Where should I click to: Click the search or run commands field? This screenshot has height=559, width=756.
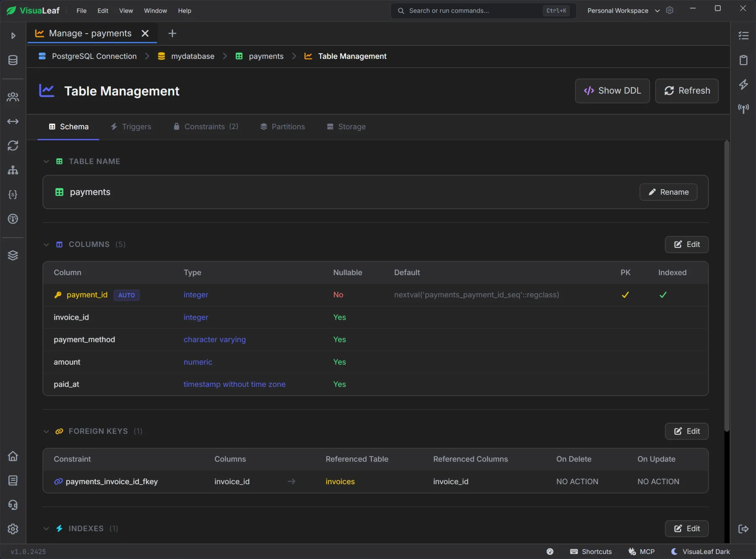click(x=483, y=10)
